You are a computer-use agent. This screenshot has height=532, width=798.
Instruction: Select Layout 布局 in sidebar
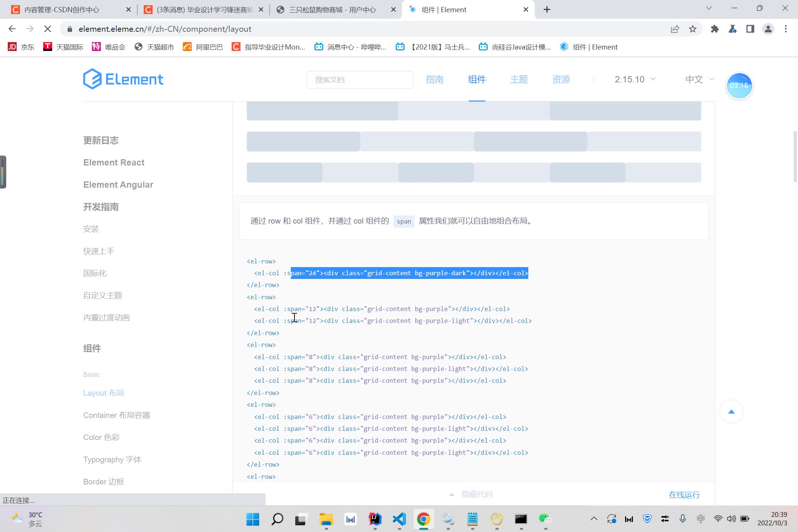click(104, 393)
